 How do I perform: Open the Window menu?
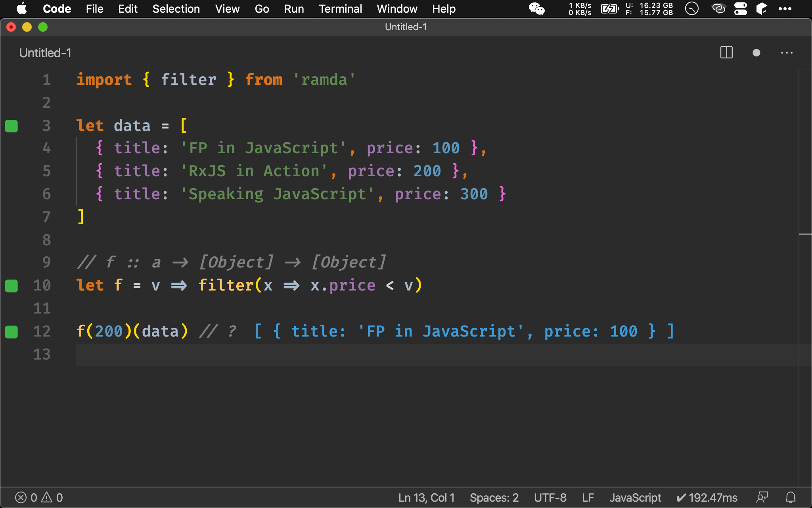397,9
